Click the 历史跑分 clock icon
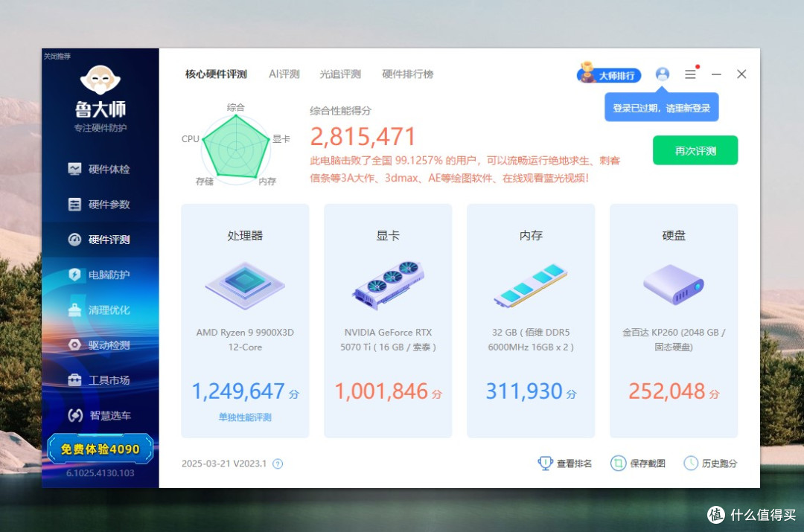Screen dimensions: 804x532 tap(691, 464)
